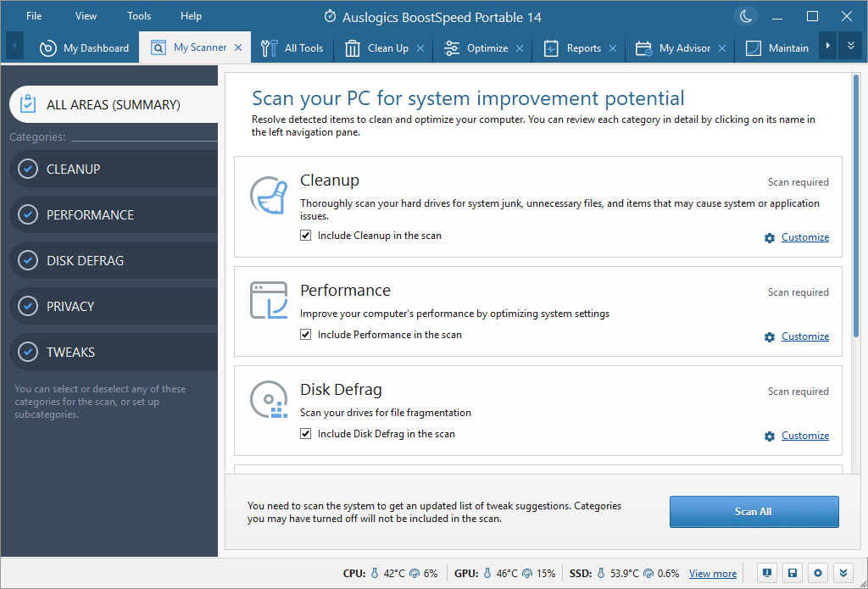Click the Scan All button
The height and width of the screenshot is (589, 868).
click(754, 512)
